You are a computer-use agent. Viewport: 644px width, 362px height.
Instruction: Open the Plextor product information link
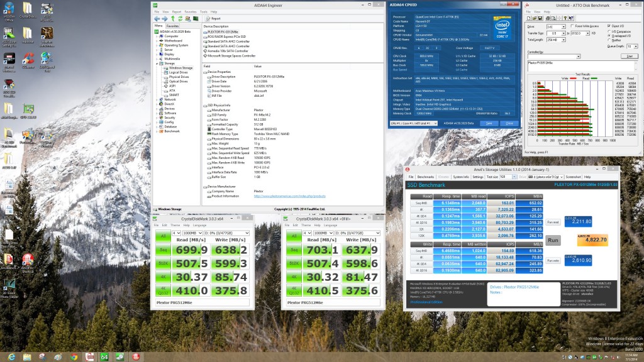(x=289, y=196)
